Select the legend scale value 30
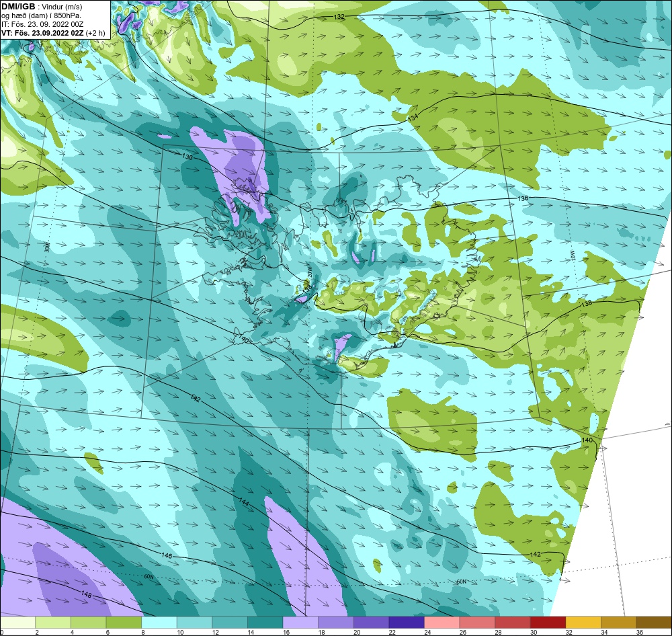This screenshot has width=672, height=636. [x=534, y=632]
